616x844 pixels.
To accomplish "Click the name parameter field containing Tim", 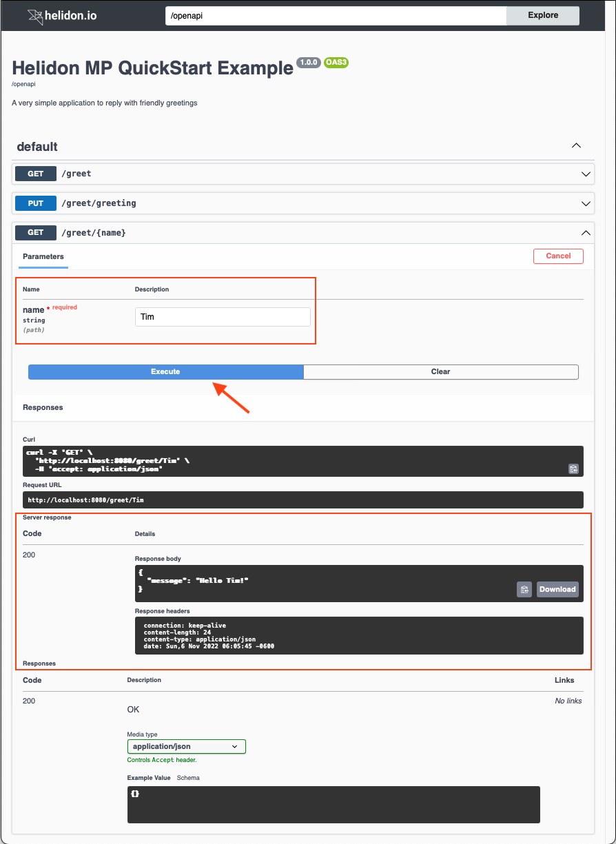I will point(222,316).
